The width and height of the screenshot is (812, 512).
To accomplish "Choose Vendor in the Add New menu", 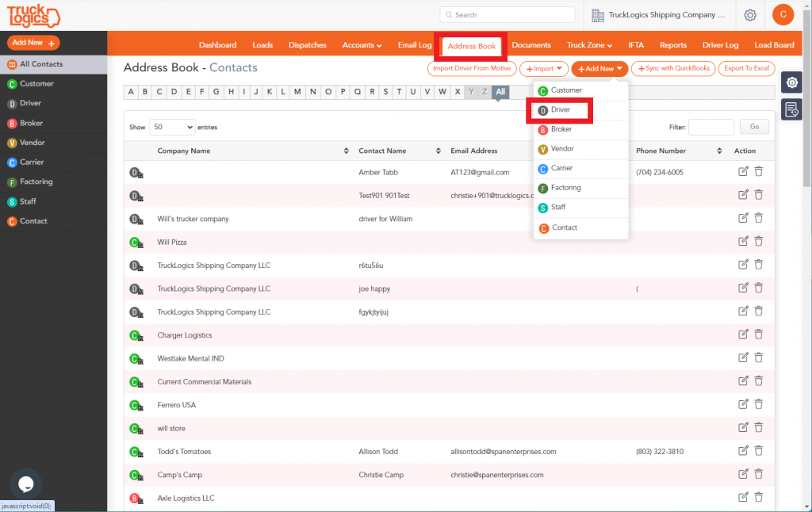I will (580, 149).
